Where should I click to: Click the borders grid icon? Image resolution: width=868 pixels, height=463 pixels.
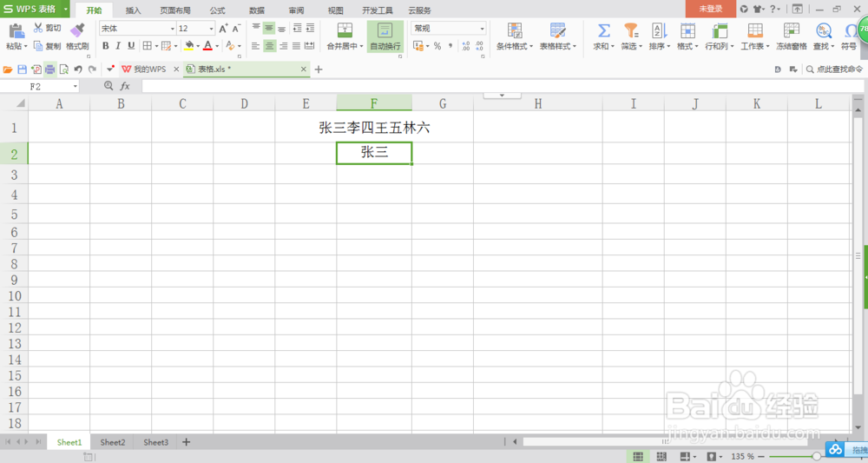[148, 46]
